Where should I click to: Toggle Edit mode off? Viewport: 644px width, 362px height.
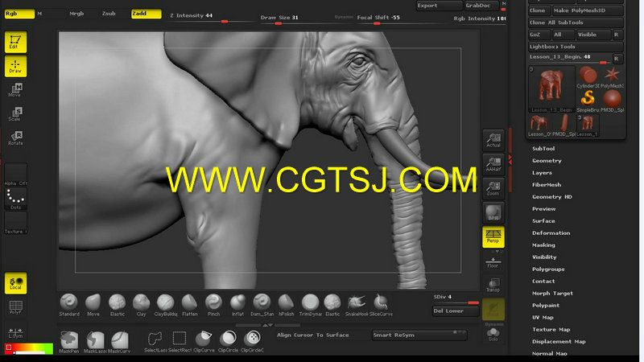tap(15, 42)
